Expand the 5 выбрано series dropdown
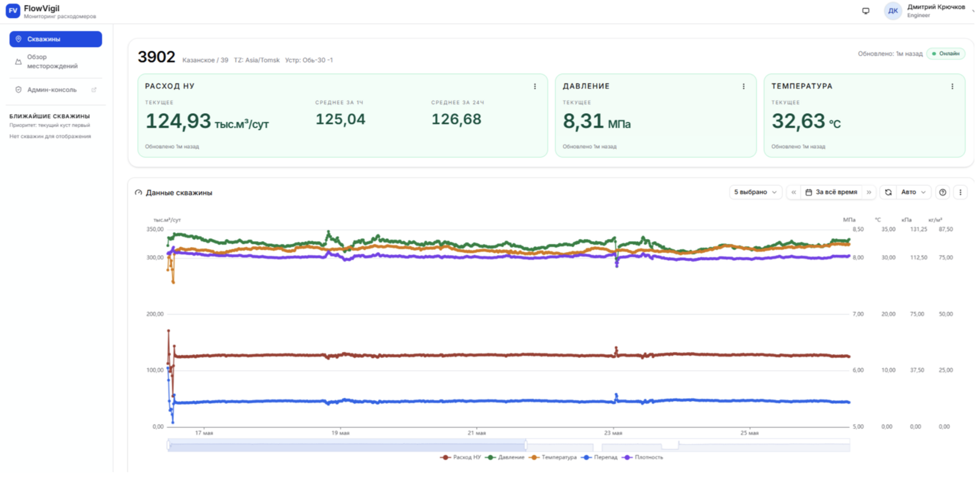The image size is (980, 479). point(755,192)
